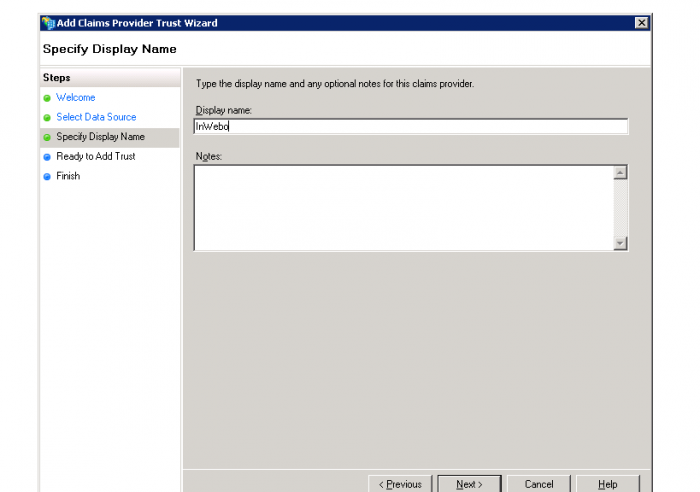
Task: Open Help for this wizard
Action: (x=608, y=484)
